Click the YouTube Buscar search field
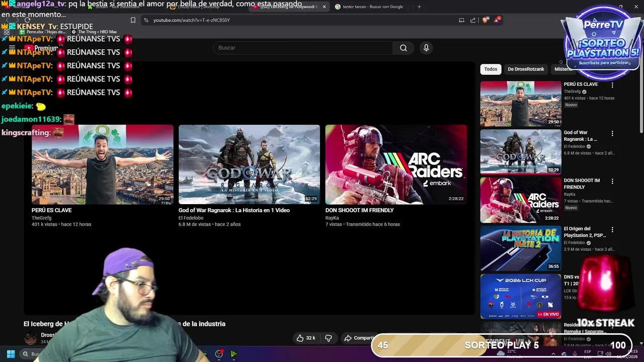 [x=303, y=48]
